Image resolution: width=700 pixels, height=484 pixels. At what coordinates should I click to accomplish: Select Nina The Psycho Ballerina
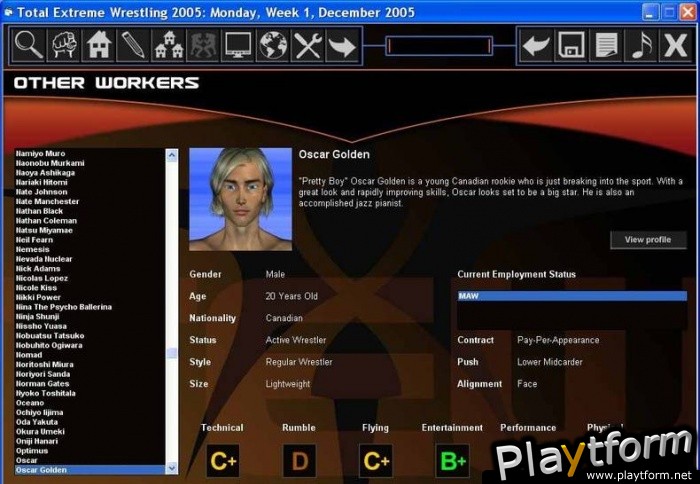(x=90, y=307)
